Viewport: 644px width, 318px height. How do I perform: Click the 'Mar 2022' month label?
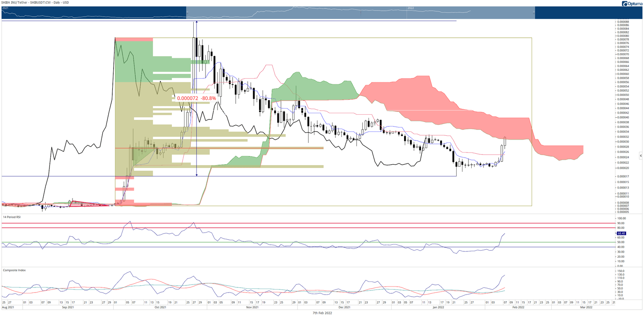[x=586, y=307]
